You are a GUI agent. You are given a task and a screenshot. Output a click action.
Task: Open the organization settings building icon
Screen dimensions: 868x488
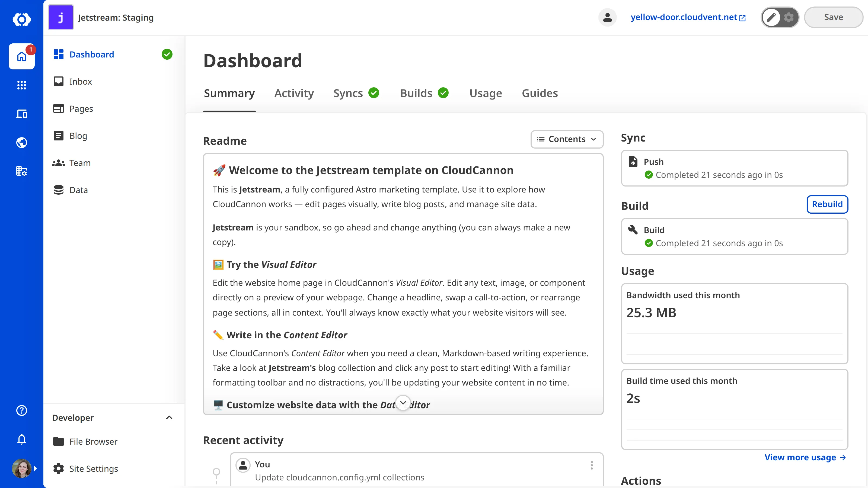[x=22, y=171]
